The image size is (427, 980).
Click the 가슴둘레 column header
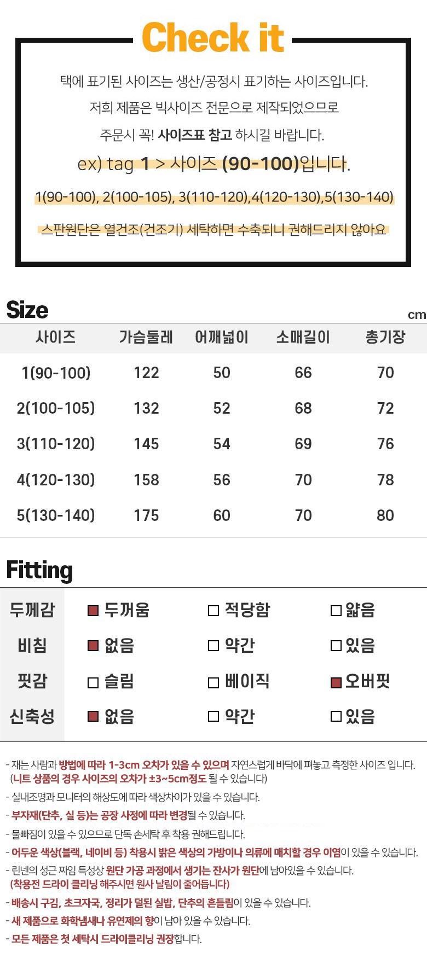[x=146, y=337]
